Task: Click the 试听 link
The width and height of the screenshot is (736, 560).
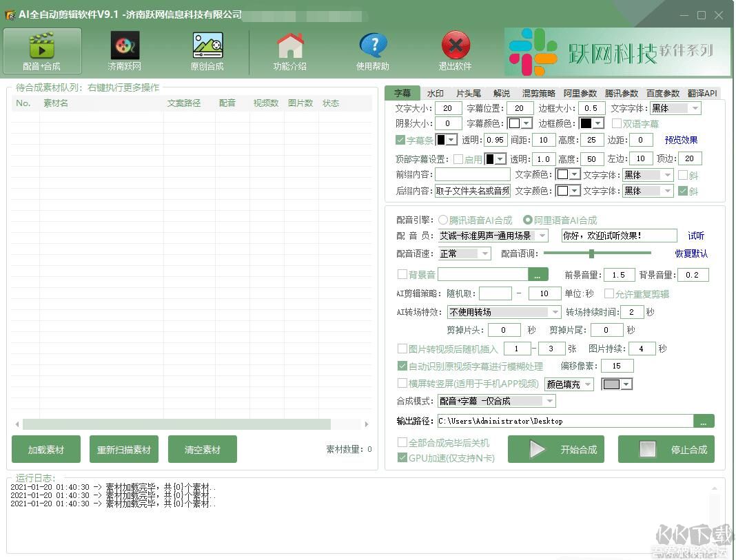Action: [695, 236]
